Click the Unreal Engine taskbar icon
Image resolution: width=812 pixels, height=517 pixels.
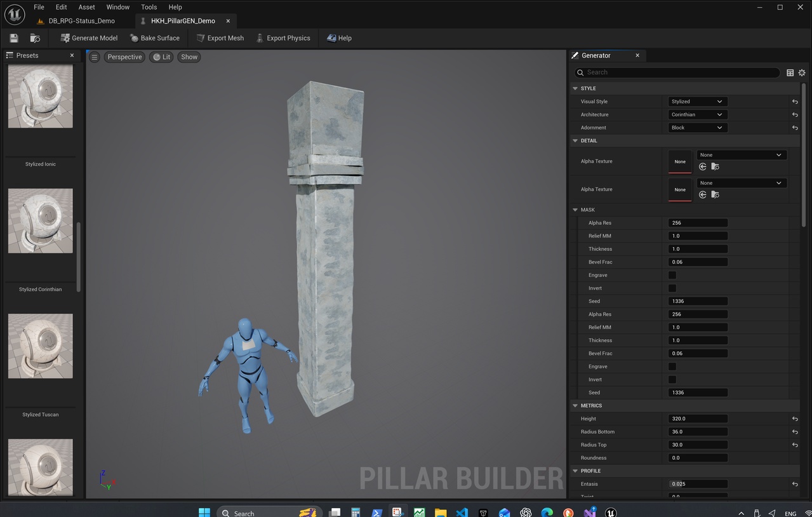tap(611, 513)
